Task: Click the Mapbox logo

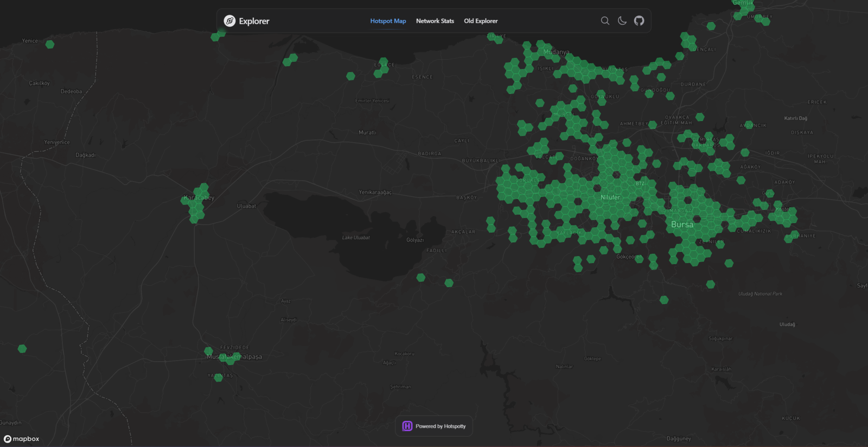Action: [x=22, y=439]
